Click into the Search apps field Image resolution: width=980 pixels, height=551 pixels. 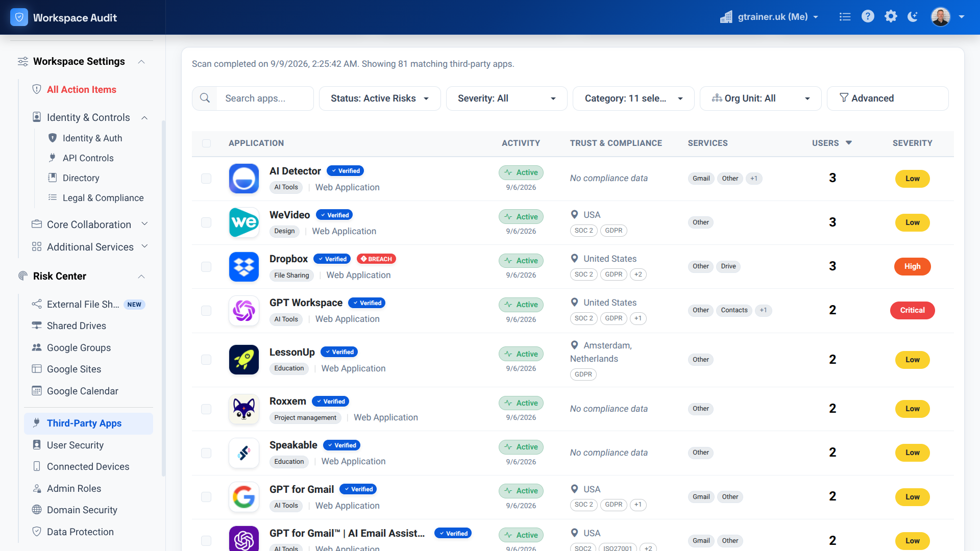click(x=265, y=98)
